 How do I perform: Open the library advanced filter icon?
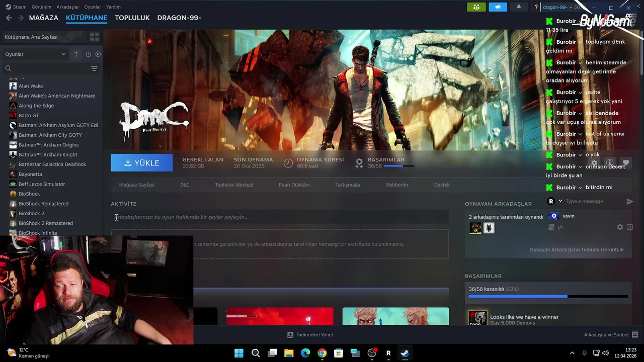[94, 68]
